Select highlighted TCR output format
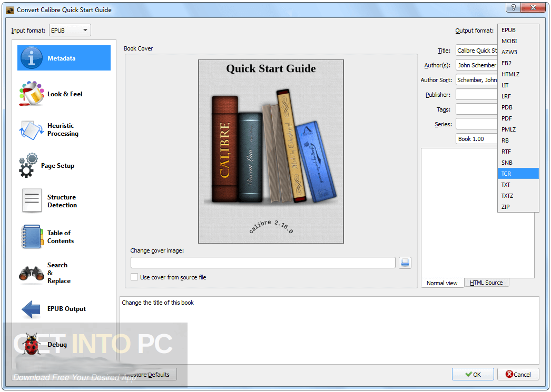The width and height of the screenshot is (551, 392). pos(518,174)
